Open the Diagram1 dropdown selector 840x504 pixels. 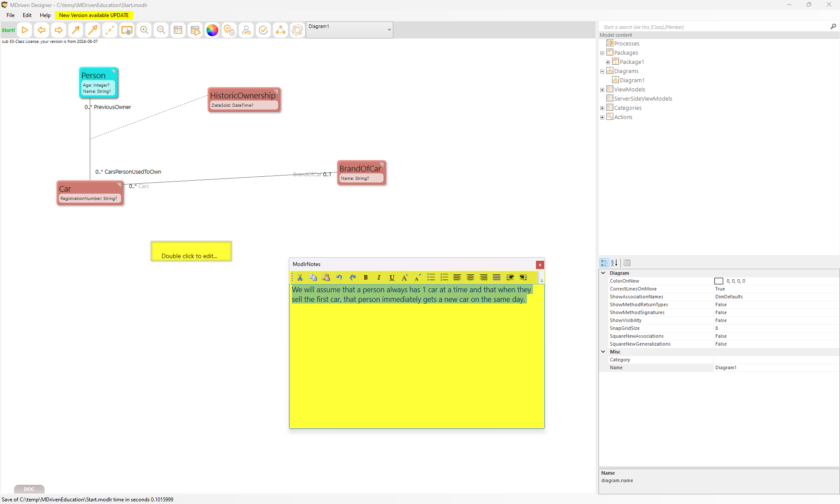(389, 30)
